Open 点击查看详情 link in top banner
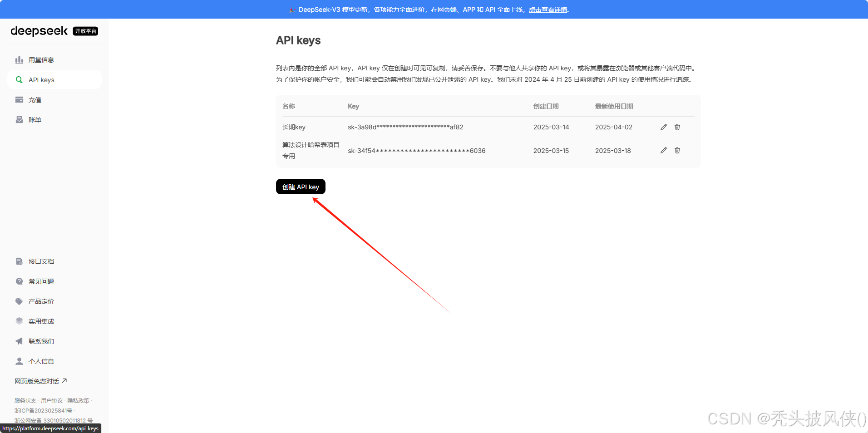 pyautogui.click(x=548, y=10)
